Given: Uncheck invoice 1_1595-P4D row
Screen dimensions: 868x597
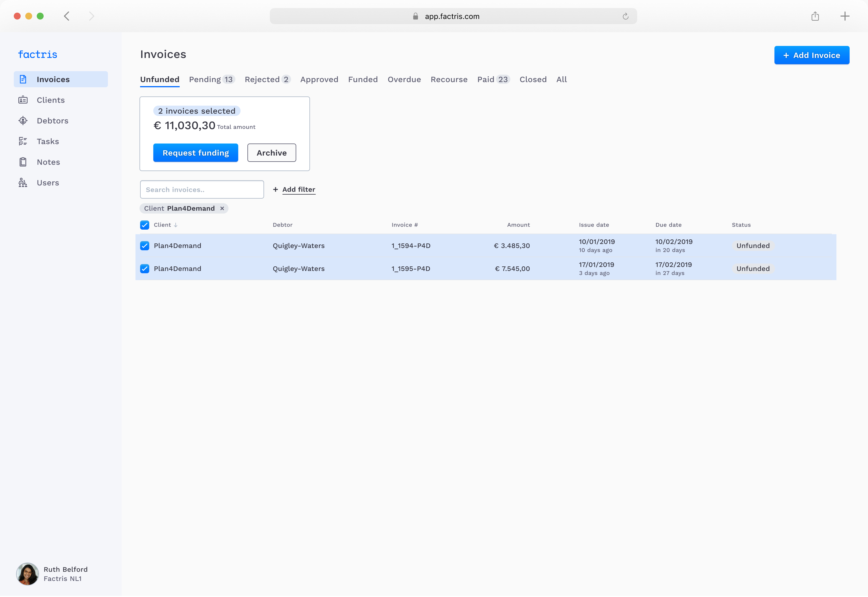Looking at the screenshot, I should coord(144,268).
